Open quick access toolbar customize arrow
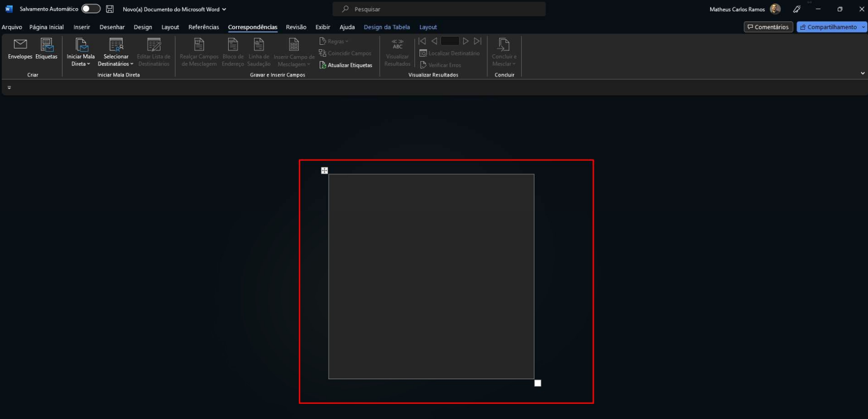The height and width of the screenshot is (419, 868). pyautogui.click(x=9, y=88)
